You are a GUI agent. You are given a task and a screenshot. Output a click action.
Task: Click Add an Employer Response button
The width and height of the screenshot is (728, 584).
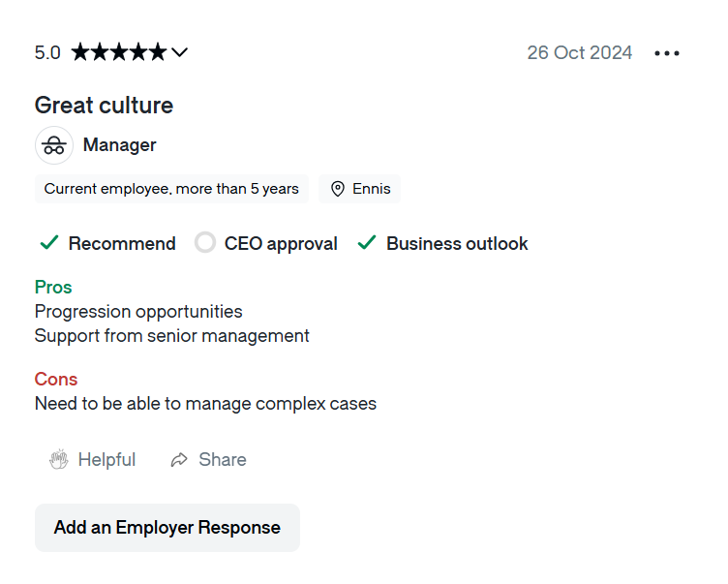[x=167, y=528]
